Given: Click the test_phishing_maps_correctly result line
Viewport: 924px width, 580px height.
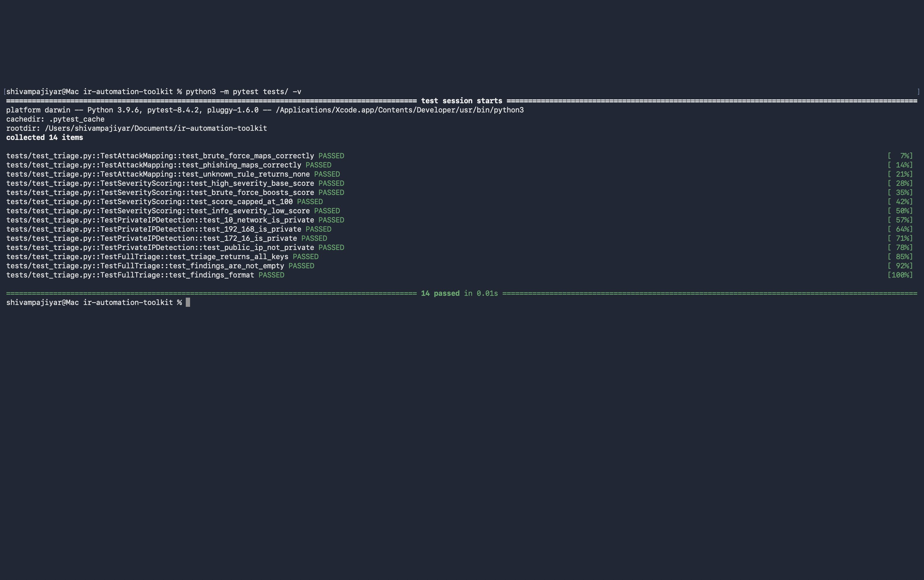Looking at the screenshot, I should 169,165.
